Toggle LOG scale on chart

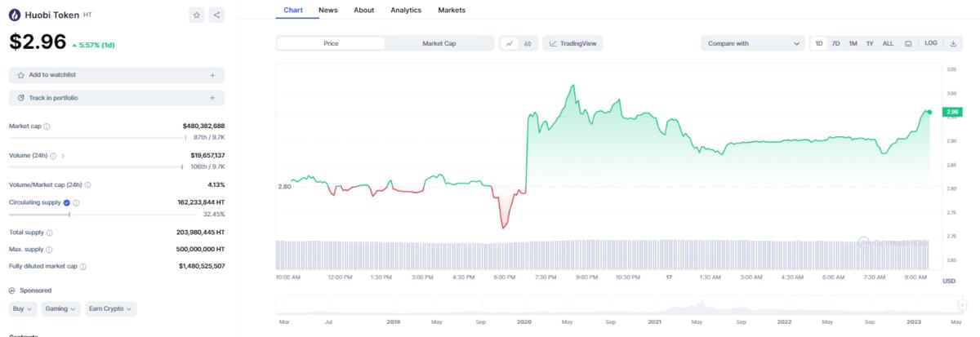[931, 43]
